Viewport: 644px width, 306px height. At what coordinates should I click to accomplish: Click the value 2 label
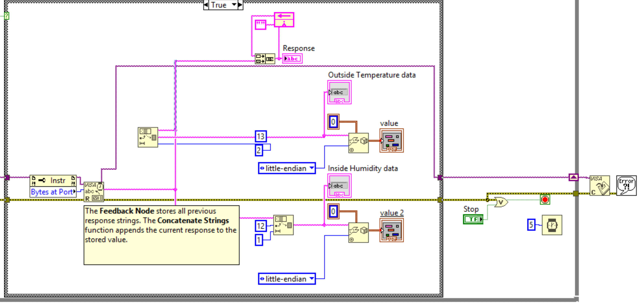[x=392, y=213]
